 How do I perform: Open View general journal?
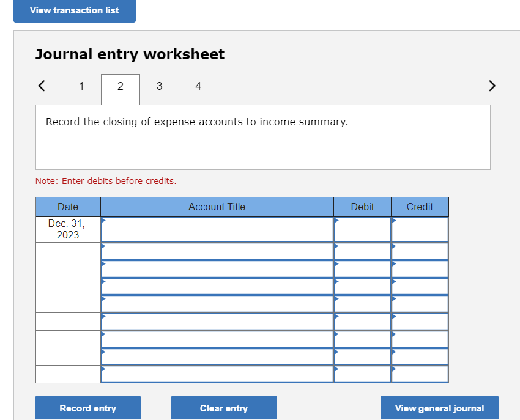point(439,408)
